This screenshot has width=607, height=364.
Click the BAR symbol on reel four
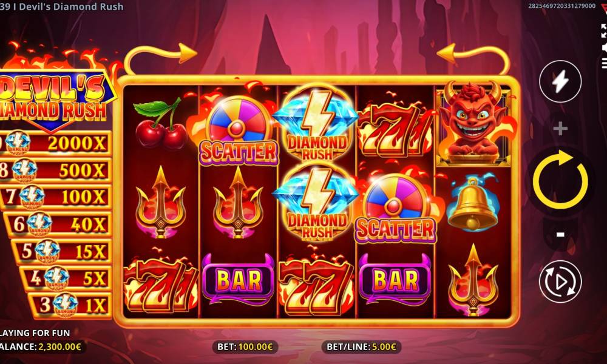(x=395, y=279)
